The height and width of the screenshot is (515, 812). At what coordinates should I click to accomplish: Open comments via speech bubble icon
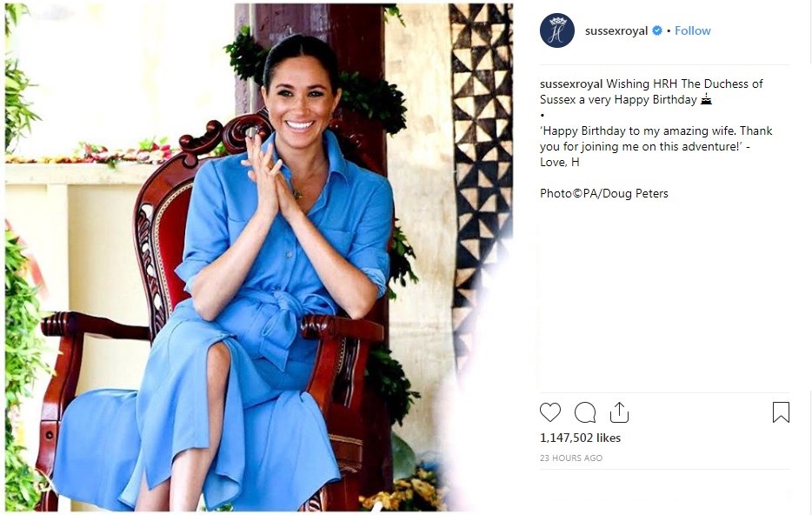tap(585, 413)
